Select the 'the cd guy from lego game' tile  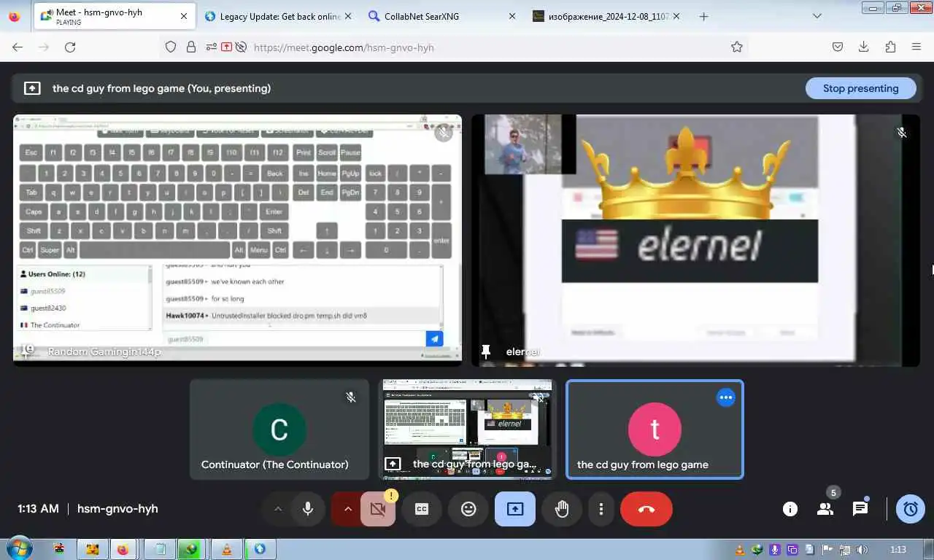point(655,429)
